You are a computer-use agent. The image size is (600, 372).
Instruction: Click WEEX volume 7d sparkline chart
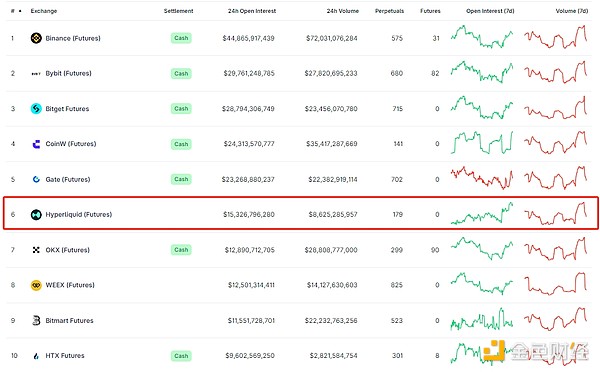[556, 284]
